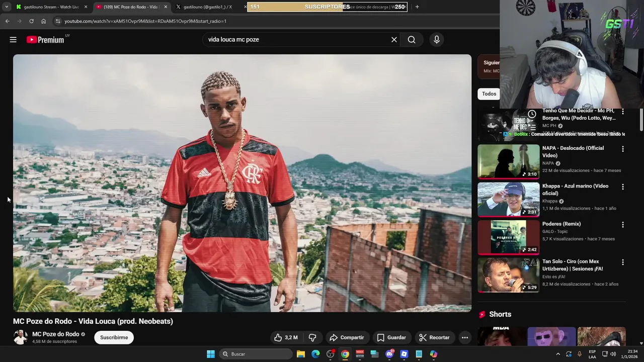Viewport: 644px width, 362px height.
Task: Close the gastilouno Stream tab
Action: [x=86, y=7]
